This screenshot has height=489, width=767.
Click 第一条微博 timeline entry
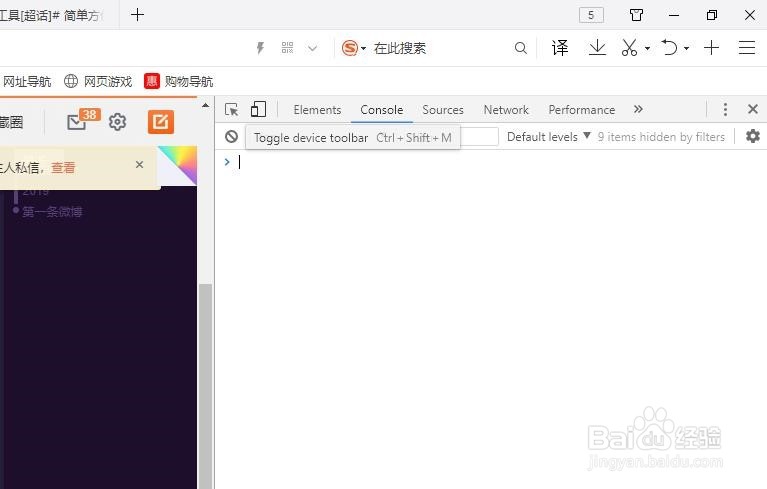point(52,212)
